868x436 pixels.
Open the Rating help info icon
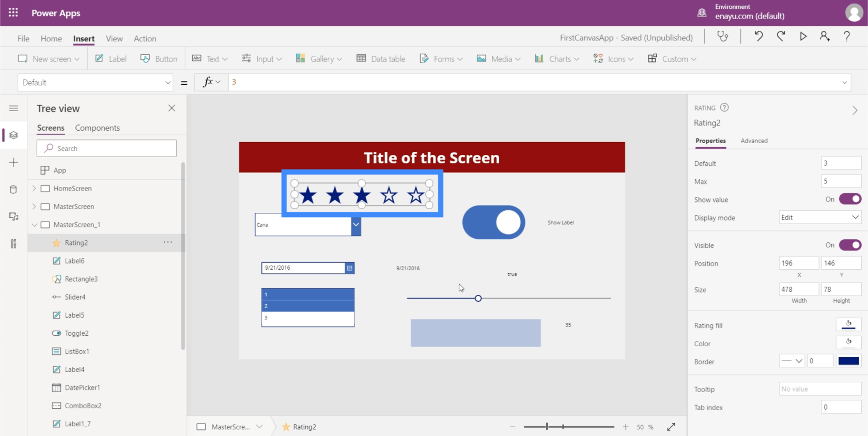click(724, 107)
